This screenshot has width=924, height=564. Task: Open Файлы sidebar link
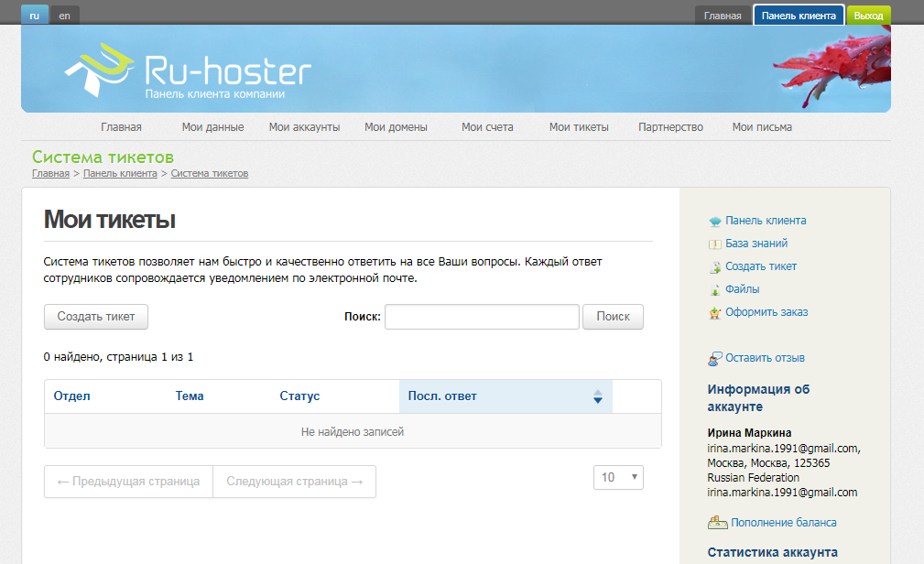point(742,289)
